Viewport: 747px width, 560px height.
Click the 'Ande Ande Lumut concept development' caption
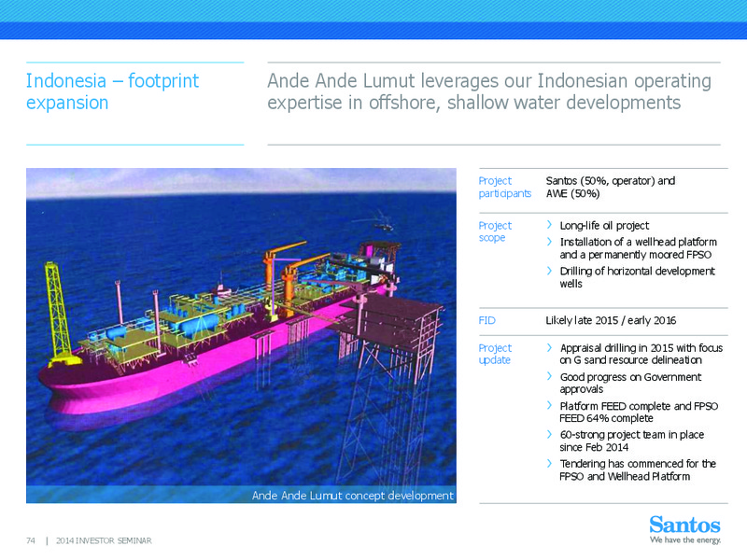(x=353, y=496)
